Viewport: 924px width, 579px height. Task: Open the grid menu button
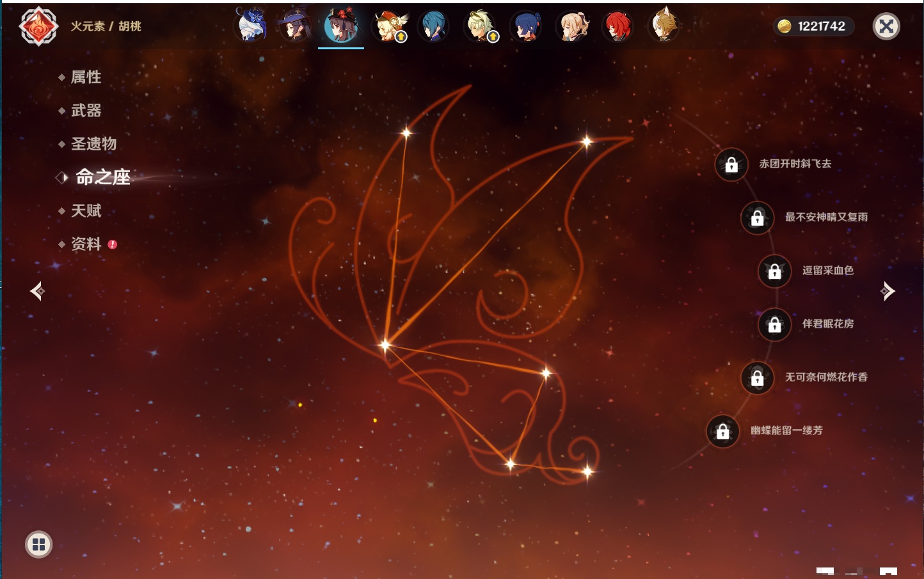tap(38, 544)
